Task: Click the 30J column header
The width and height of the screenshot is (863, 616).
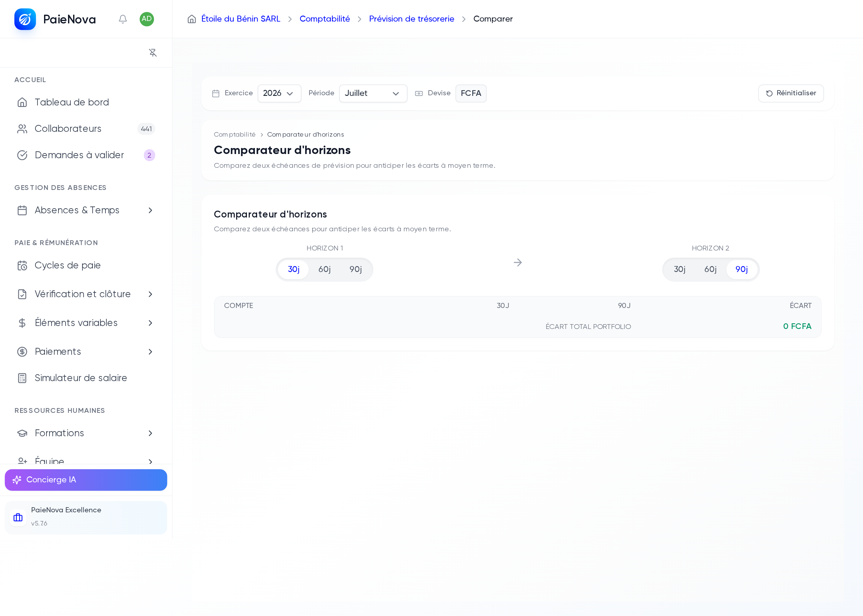Action: [503, 306]
